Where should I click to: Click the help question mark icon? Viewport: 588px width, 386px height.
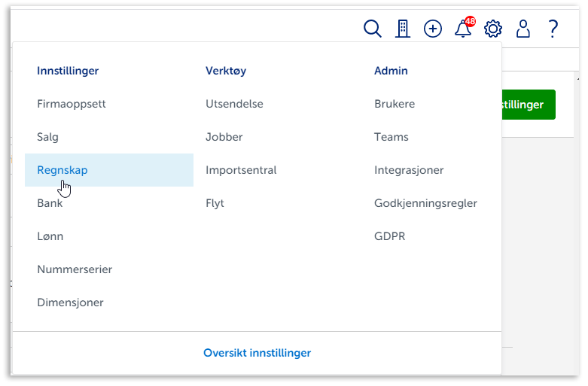coord(553,29)
